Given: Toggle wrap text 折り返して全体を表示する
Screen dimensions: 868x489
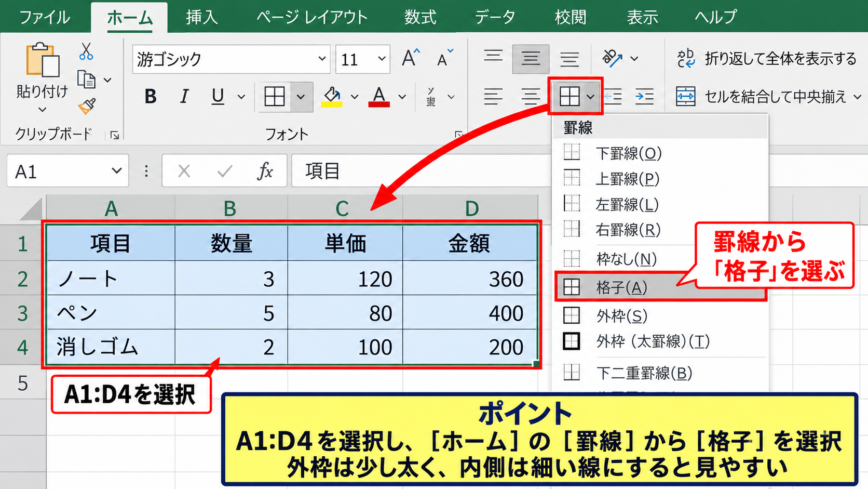Looking at the screenshot, I should coord(766,59).
